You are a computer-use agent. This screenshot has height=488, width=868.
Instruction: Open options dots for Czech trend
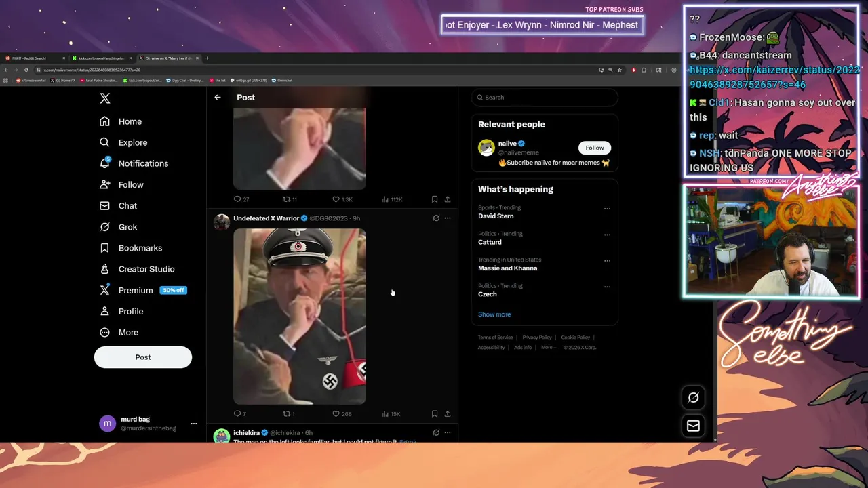[607, 287]
